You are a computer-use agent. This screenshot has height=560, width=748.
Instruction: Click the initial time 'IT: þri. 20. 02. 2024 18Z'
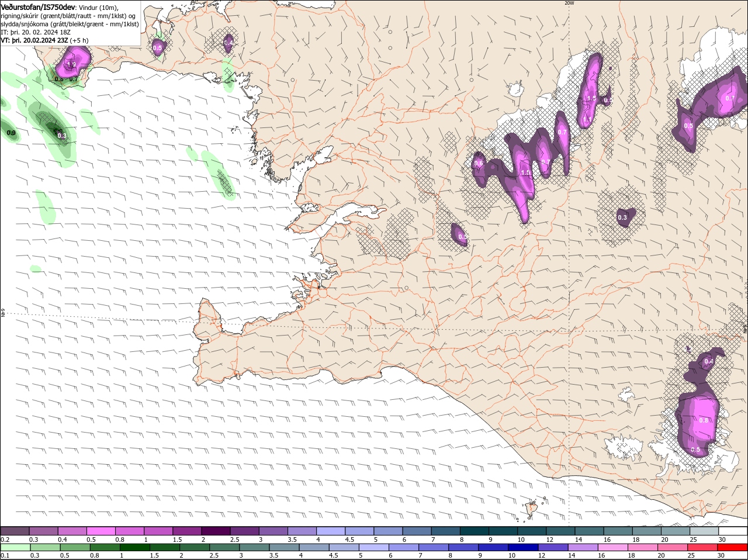pos(34,32)
